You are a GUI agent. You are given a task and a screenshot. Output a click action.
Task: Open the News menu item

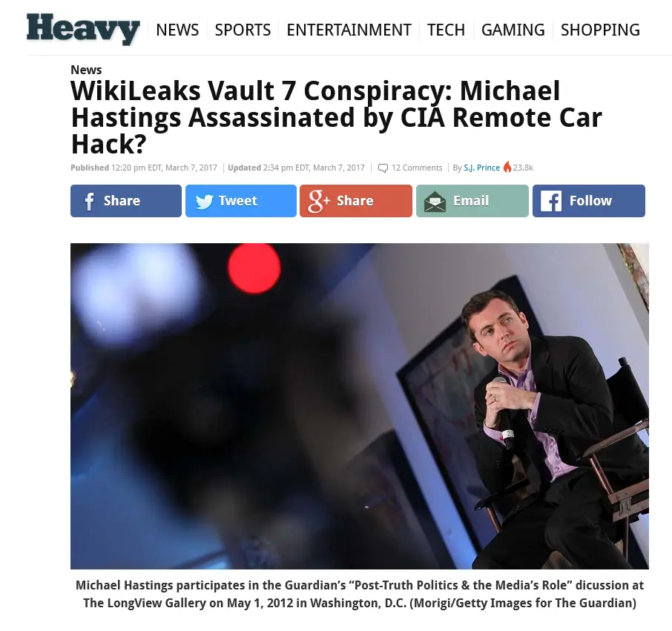[177, 30]
